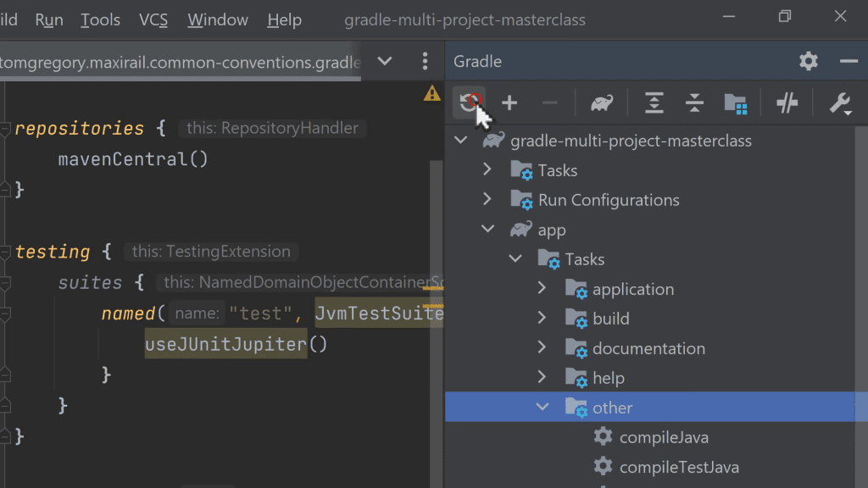Collapse all items in the Gradle tree
This screenshot has width=868, height=488.
[693, 103]
